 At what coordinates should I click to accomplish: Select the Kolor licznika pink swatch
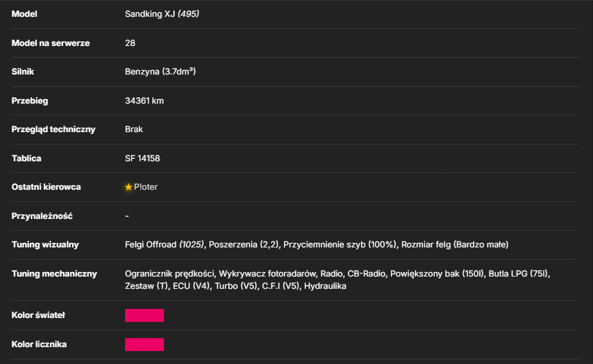click(x=145, y=345)
